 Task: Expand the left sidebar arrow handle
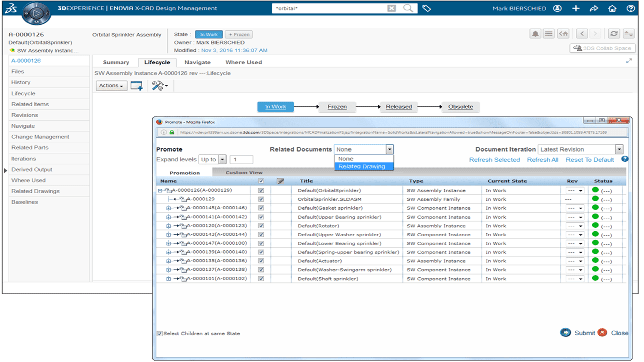(x=5, y=170)
